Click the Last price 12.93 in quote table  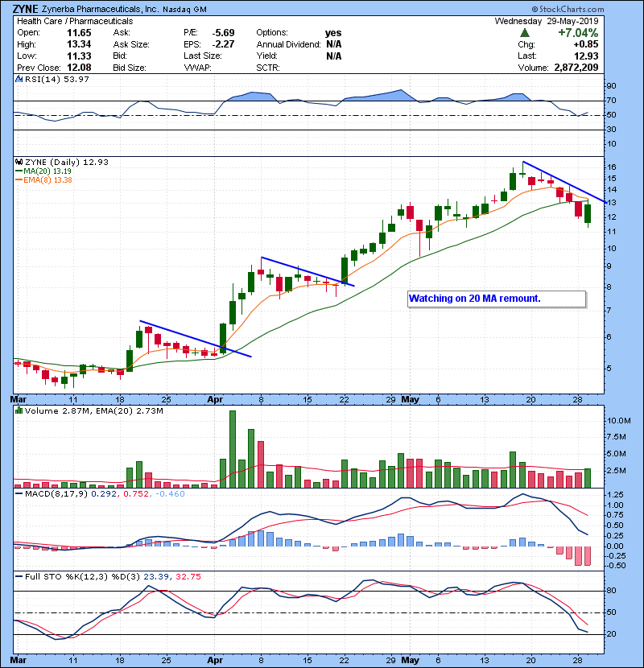586,56
